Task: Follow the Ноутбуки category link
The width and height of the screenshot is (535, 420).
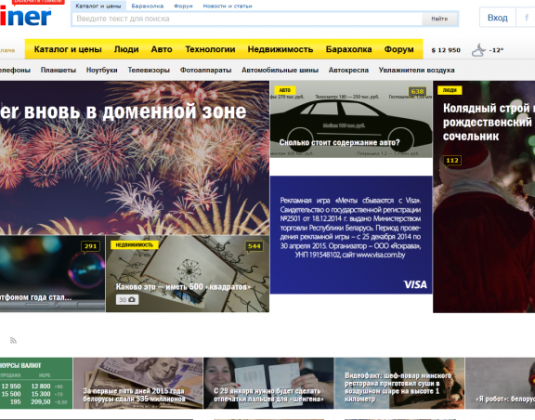Action: point(102,70)
